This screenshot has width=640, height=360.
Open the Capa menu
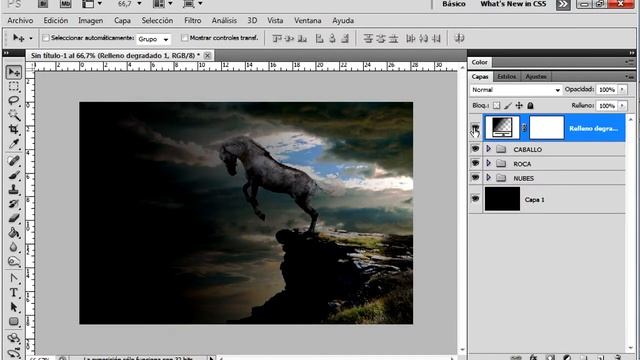tap(122, 20)
